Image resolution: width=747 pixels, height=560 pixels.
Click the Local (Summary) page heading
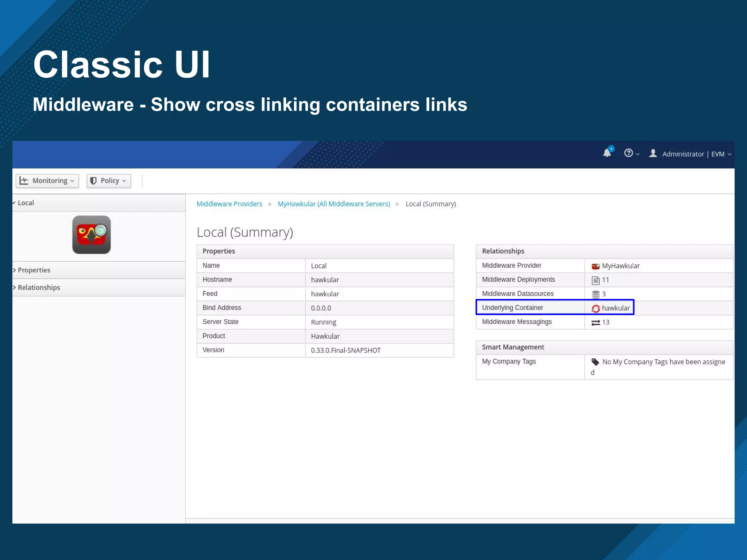point(245,232)
